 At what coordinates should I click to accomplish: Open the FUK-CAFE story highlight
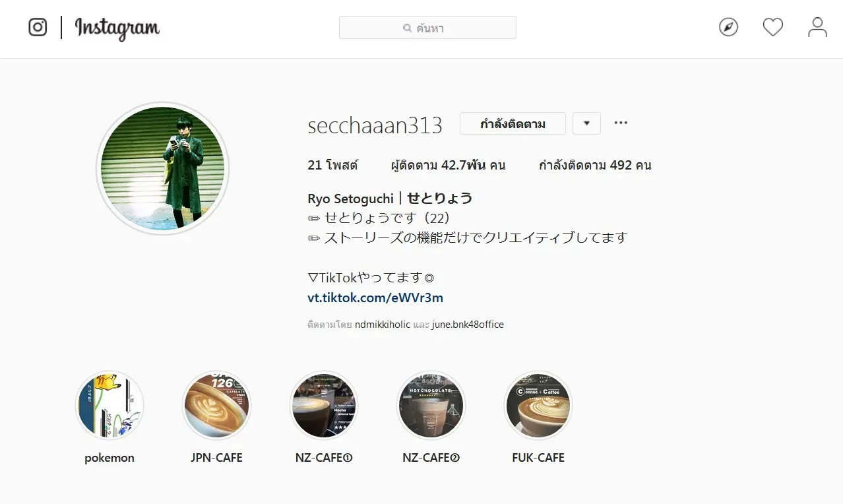(538, 405)
